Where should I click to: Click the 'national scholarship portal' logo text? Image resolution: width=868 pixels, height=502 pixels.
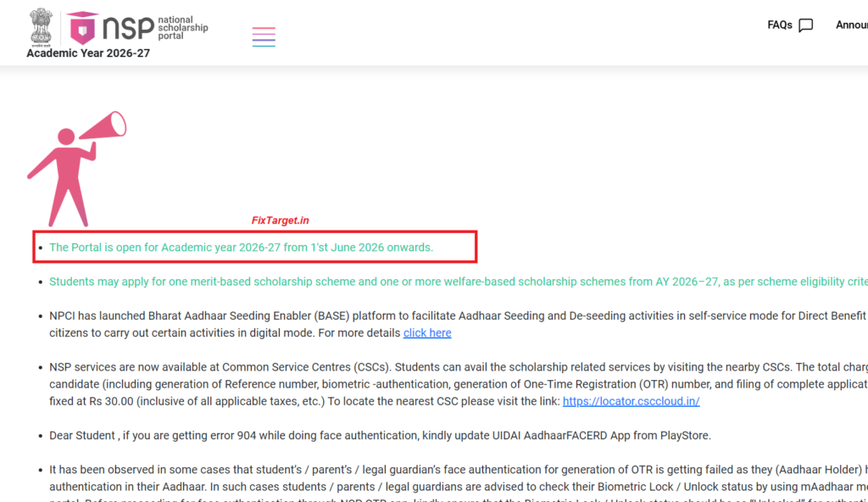click(183, 28)
